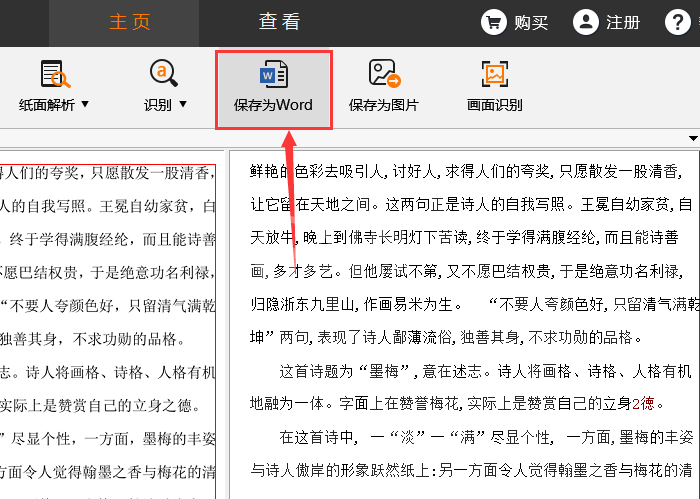Select the 保存为Word label
Screen dimensions: 700x499
coord(273,105)
